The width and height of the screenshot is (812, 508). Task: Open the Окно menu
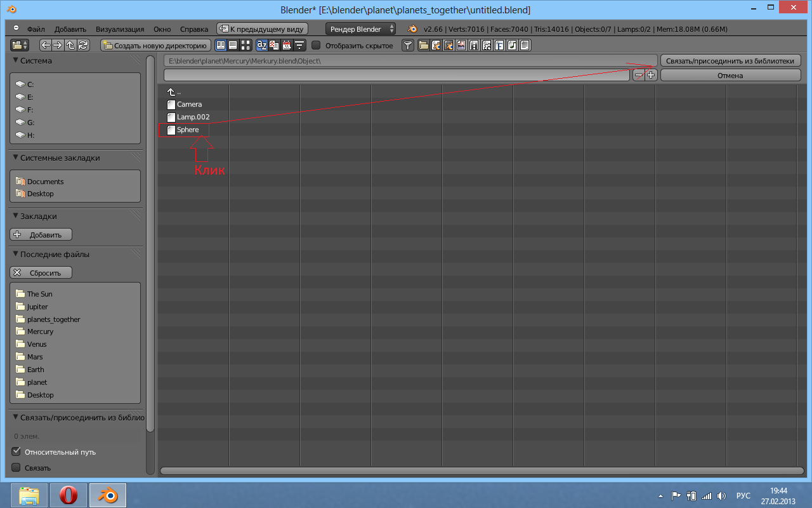click(162, 29)
